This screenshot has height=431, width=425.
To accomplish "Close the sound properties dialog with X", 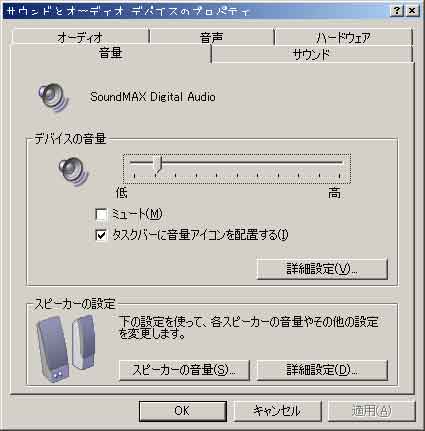I will pos(412,11).
